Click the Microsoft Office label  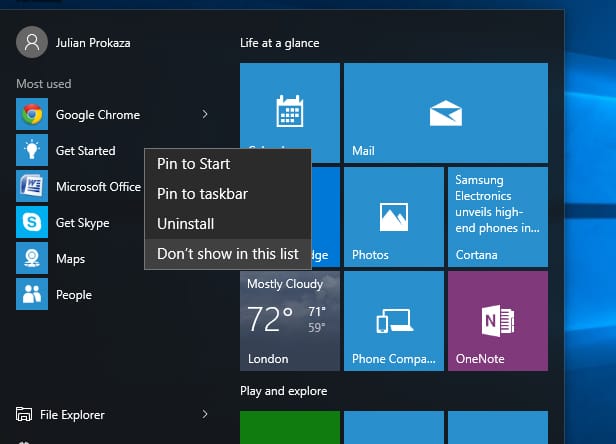pos(98,187)
